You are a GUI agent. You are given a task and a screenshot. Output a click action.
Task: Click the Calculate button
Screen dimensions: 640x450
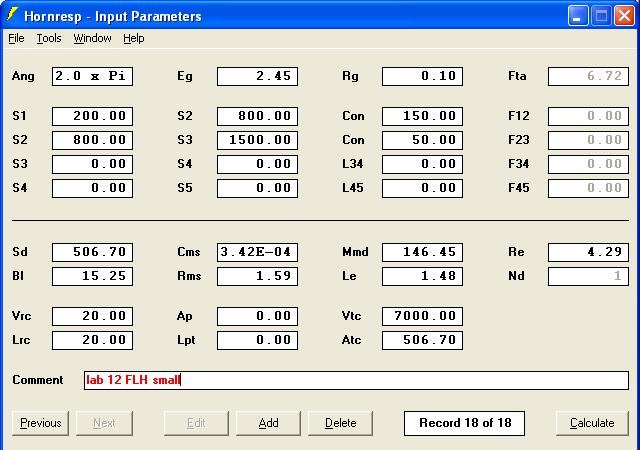tap(592, 423)
